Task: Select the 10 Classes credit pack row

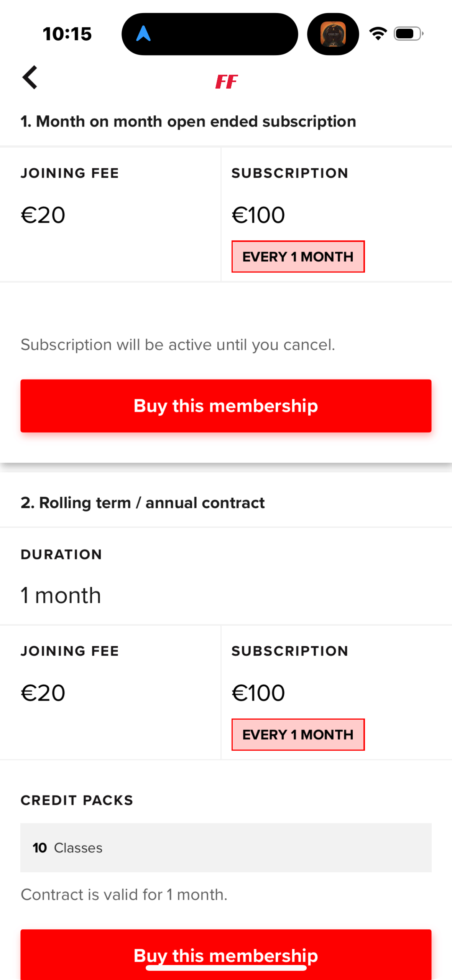Action: [226, 848]
